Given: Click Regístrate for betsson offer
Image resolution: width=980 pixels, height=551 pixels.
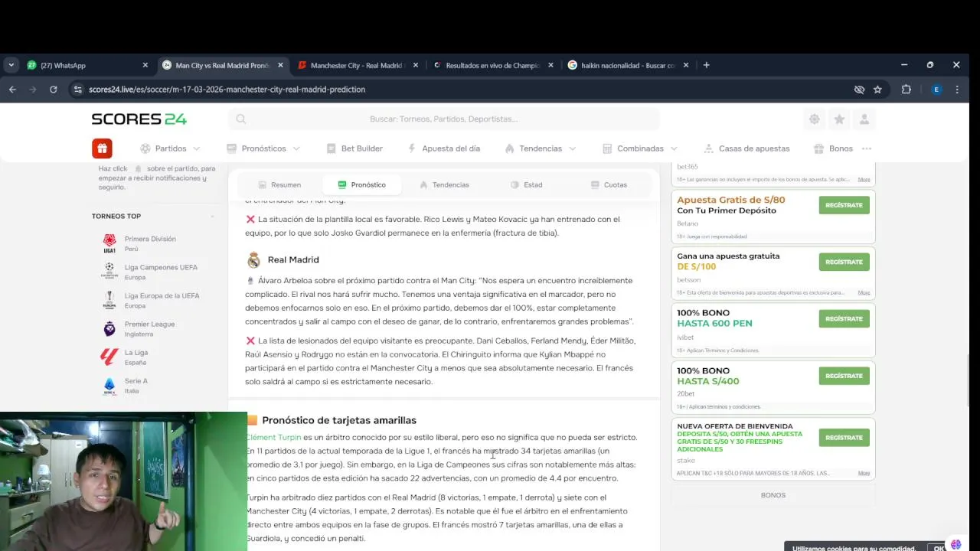Looking at the screenshot, I should [844, 262].
